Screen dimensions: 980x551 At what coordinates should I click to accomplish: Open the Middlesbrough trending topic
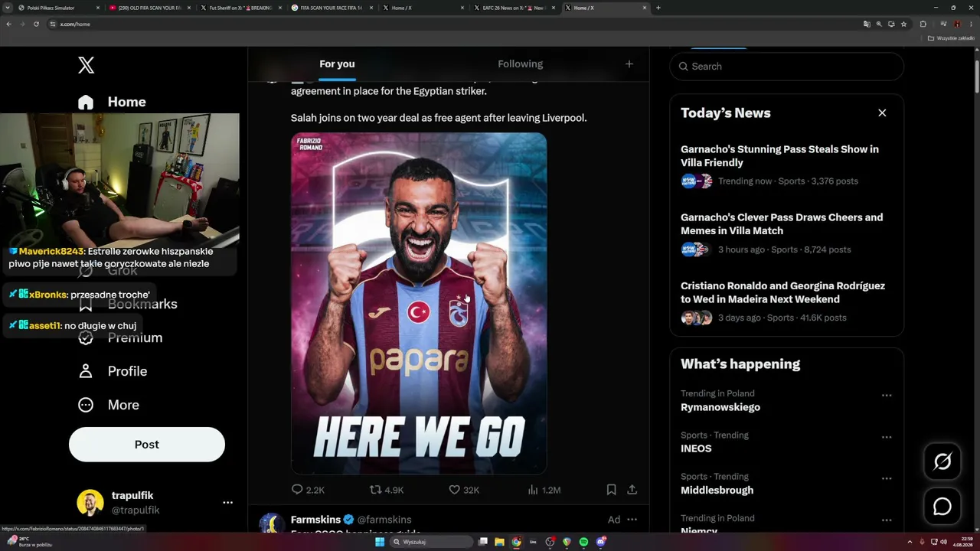click(717, 490)
